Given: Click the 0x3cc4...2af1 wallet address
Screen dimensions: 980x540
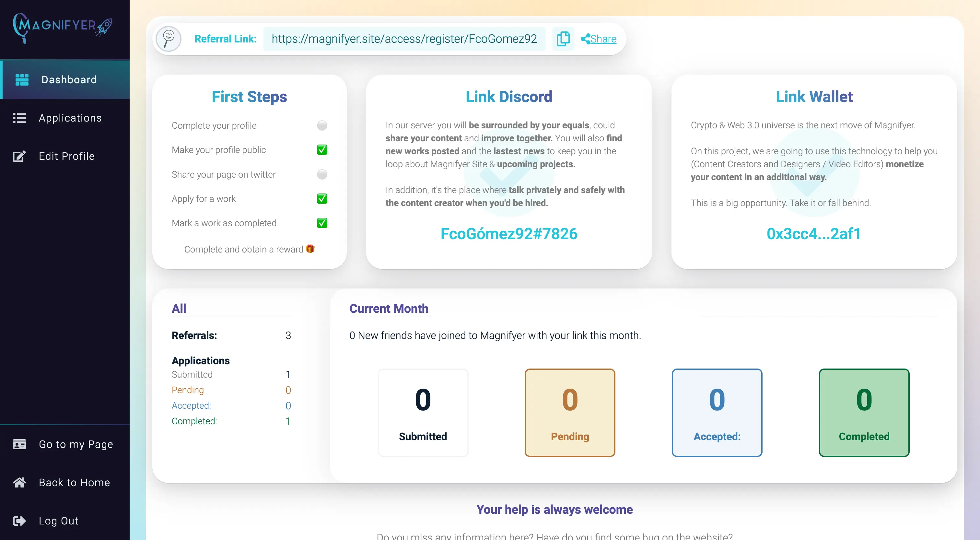Looking at the screenshot, I should (x=813, y=234).
